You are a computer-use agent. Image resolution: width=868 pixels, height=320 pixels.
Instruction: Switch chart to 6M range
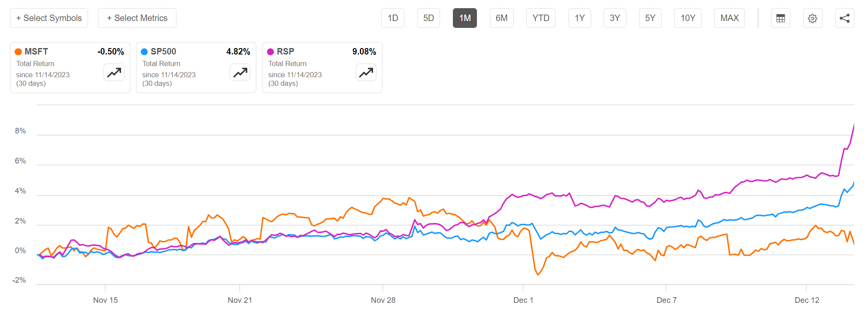coord(501,18)
